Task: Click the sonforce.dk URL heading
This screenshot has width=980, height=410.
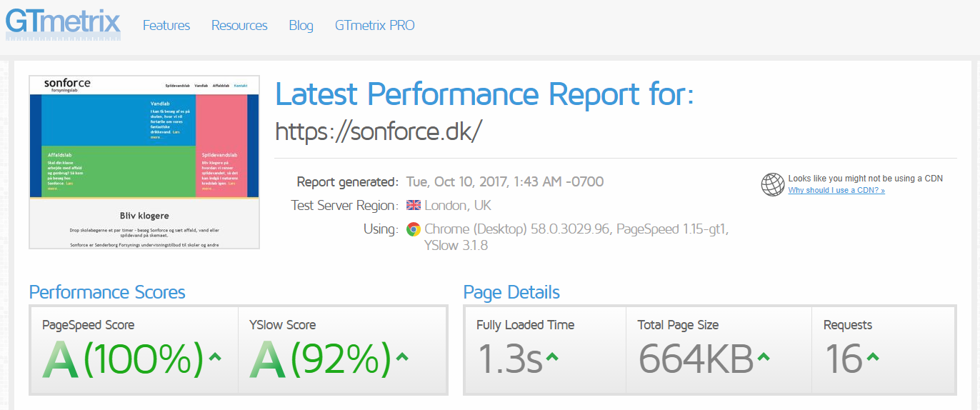Action: (x=379, y=131)
